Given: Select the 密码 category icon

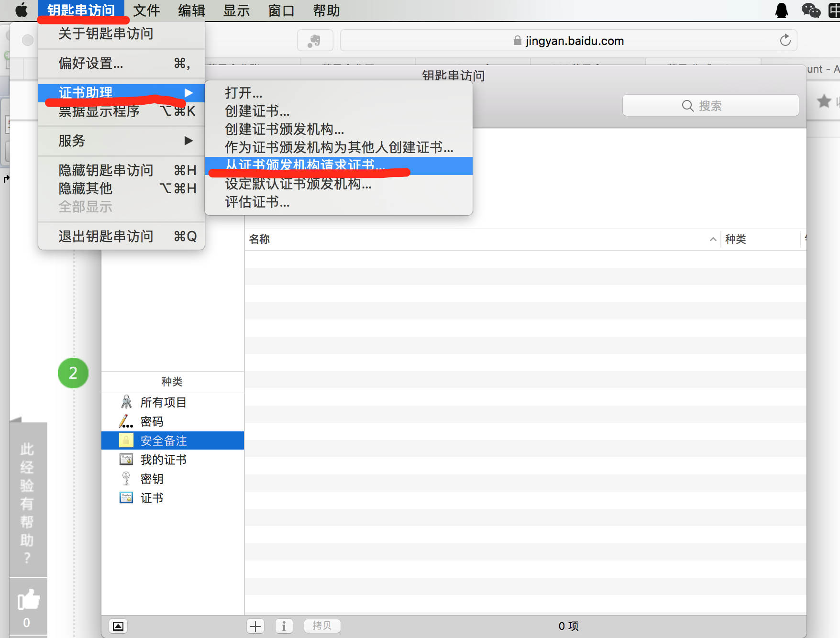Looking at the screenshot, I should (x=151, y=421).
